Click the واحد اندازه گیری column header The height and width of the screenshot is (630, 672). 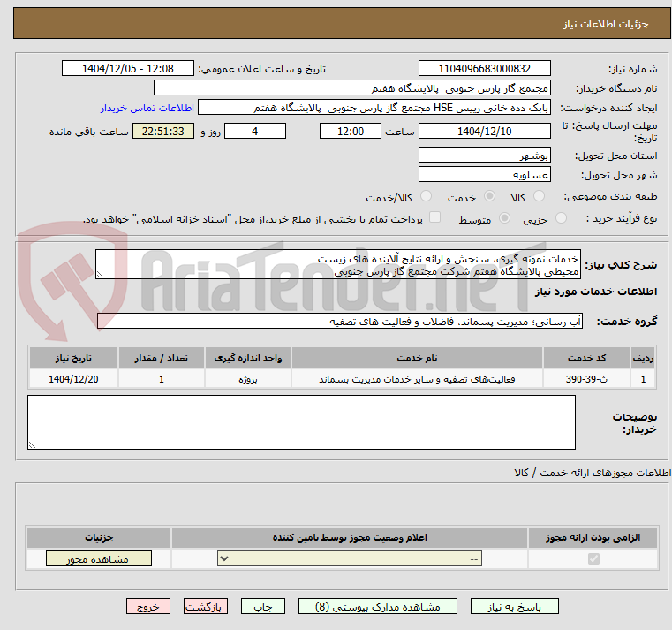(x=248, y=358)
